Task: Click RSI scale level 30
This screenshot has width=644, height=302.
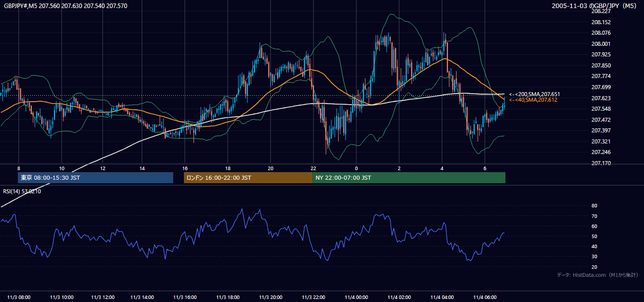Action: click(594, 257)
